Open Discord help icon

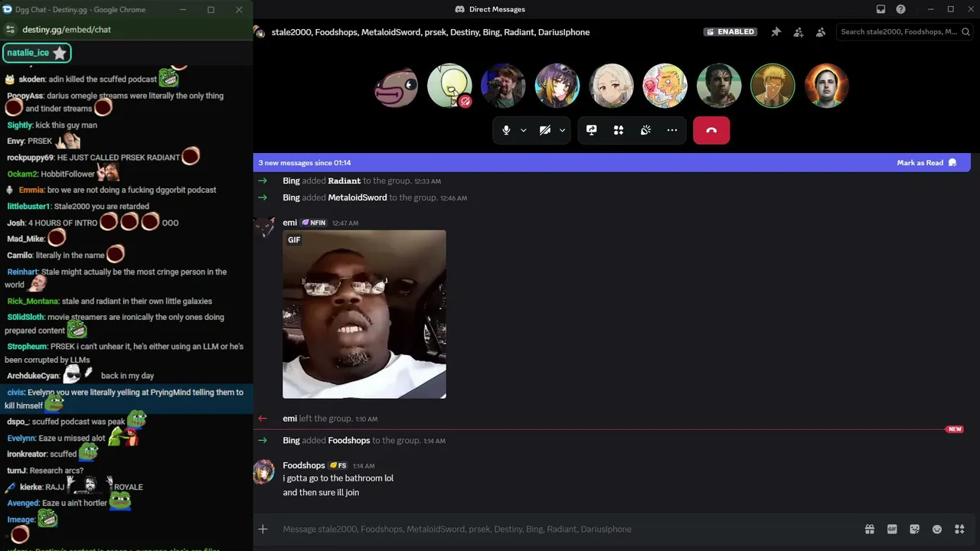pyautogui.click(x=901, y=9)
